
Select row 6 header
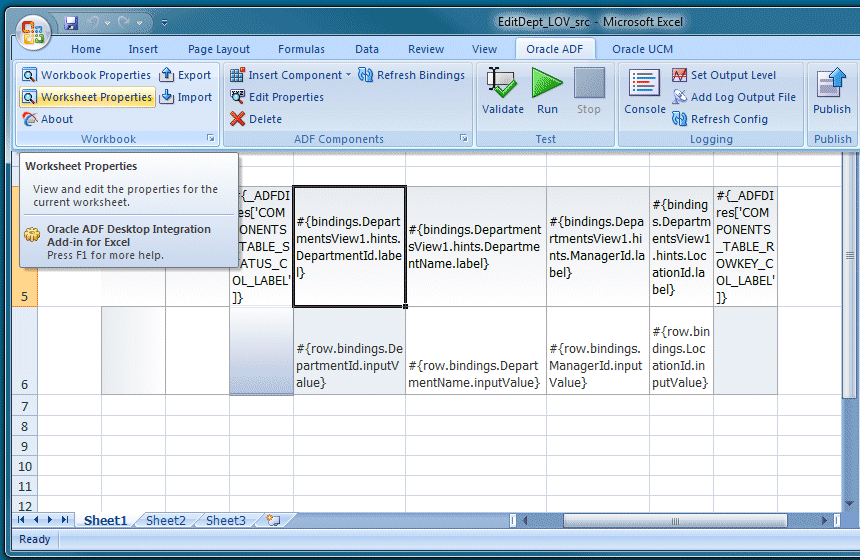pyautogui.click(x=25, y=350)
